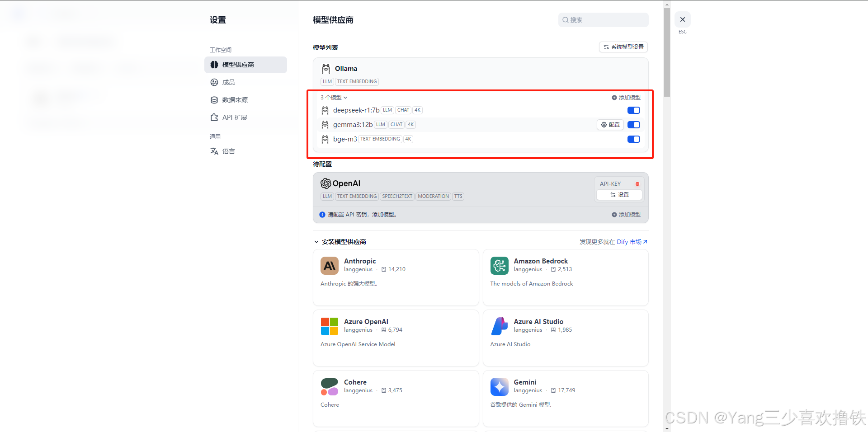Open the Members settings page

click(245, 82)
